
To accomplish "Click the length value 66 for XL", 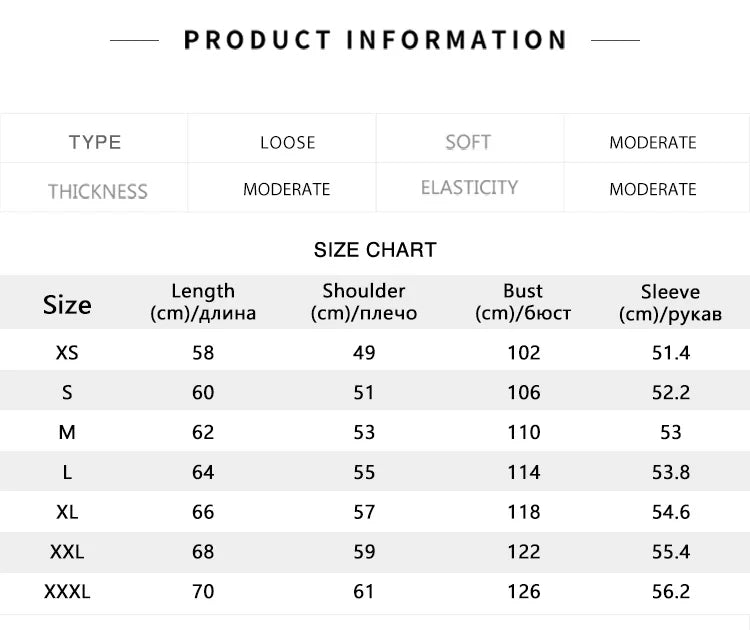I will point(203,512).
